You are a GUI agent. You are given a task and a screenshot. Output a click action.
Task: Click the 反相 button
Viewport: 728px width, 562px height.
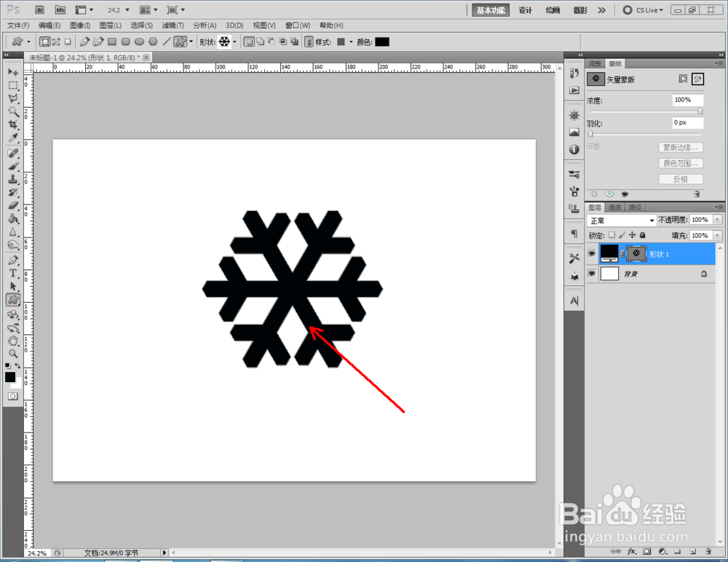pos(681,179)
